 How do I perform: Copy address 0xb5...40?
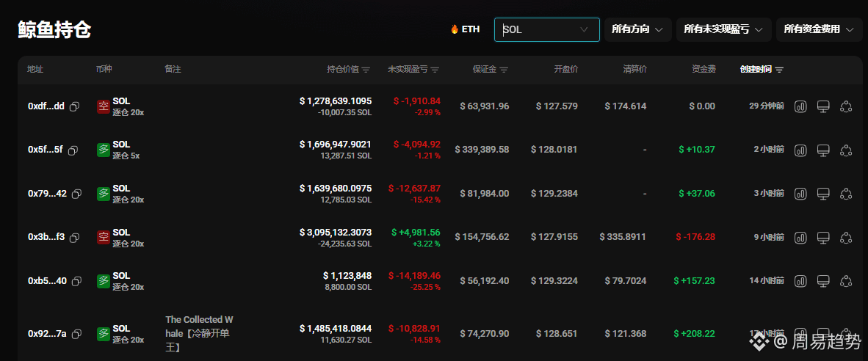click(76, 281)
